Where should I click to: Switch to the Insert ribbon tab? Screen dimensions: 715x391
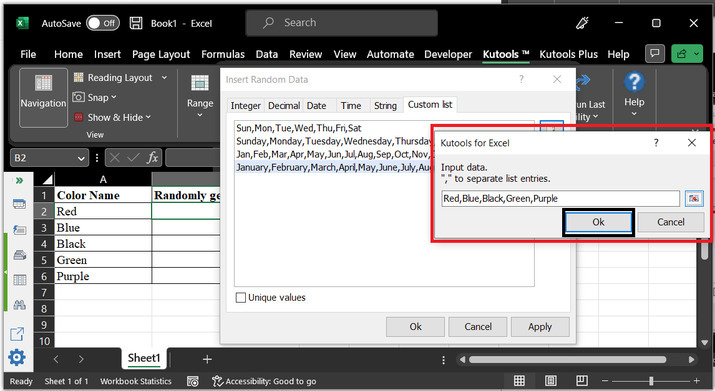point(107,54)
